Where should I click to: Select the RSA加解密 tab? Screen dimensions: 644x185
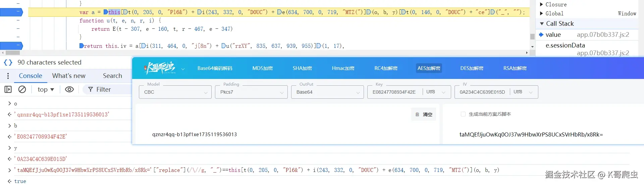click(515, 68)
